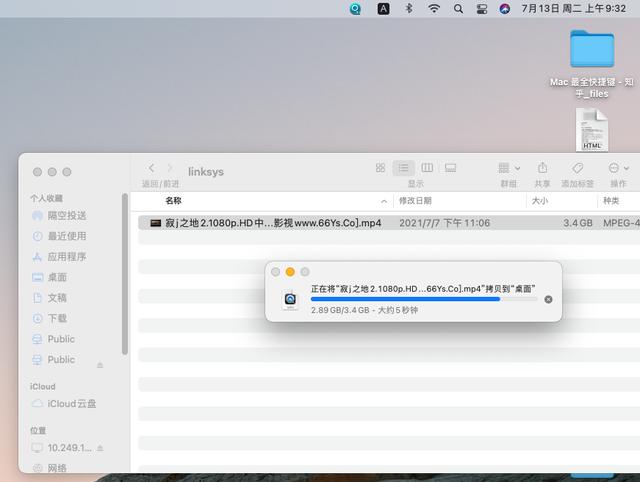Click the 2021/7/7 modified date cell
Viewport: 640px width, 482px height.
(444, 223)
